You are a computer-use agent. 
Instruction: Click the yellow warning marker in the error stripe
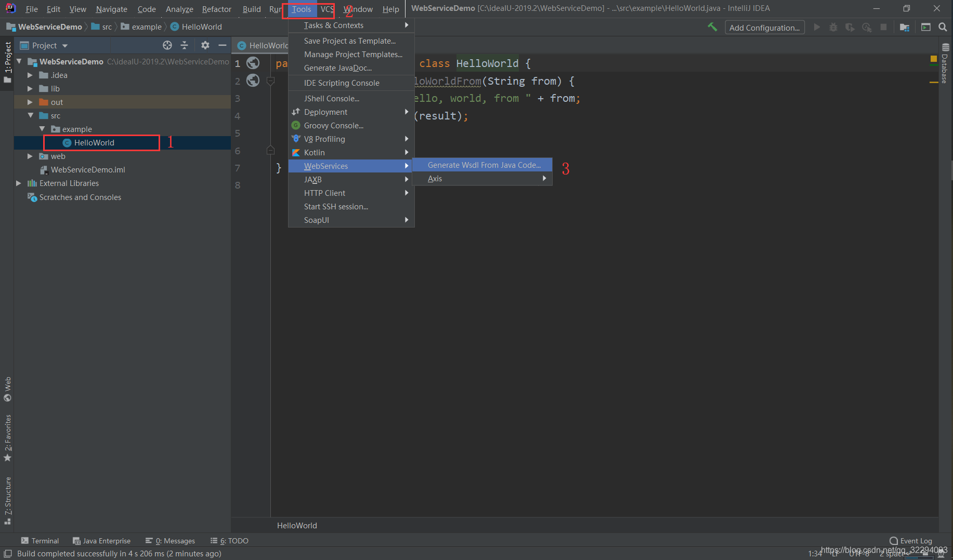pos(933,82)
